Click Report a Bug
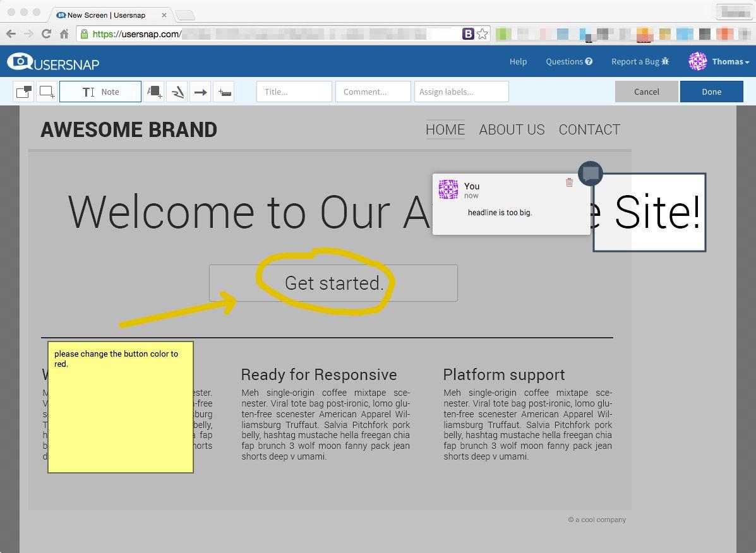Image resolution: width=756 pixels, height=553 pixels. click(640, 61)
